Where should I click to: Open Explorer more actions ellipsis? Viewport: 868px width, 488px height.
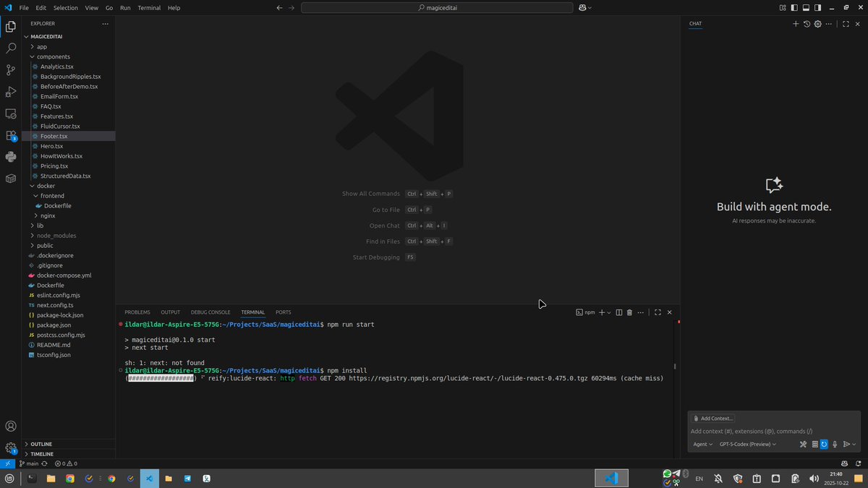[105, 24]
